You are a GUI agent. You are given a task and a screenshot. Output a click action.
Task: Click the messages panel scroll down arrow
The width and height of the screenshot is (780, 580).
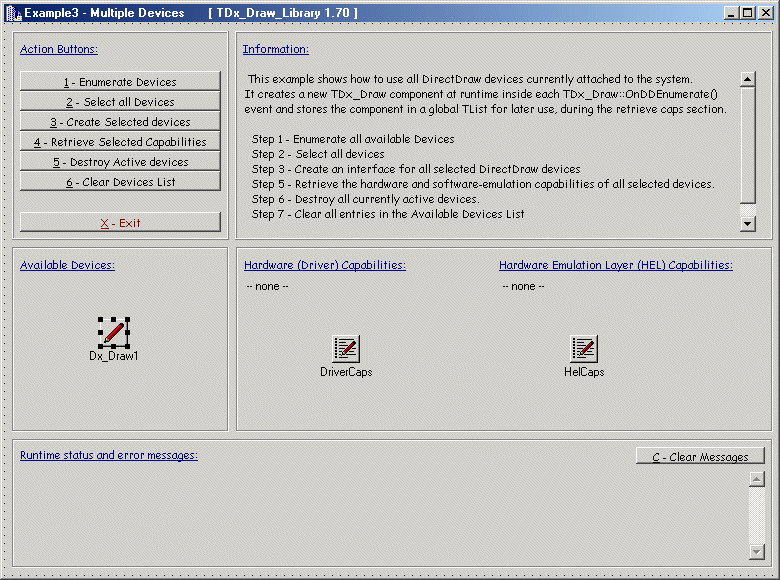pyautogui.click(x=756, y=552)
